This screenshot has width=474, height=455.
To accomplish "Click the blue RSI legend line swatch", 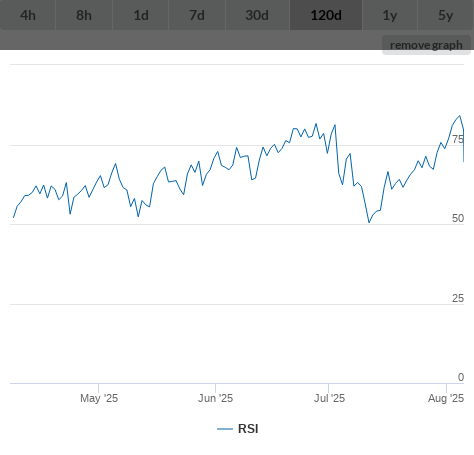I will 225,429.
